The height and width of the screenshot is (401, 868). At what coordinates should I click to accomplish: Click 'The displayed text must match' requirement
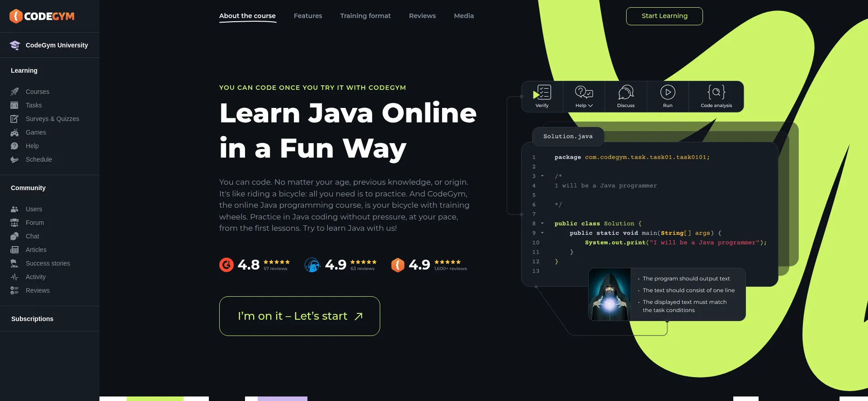[684, 306]
